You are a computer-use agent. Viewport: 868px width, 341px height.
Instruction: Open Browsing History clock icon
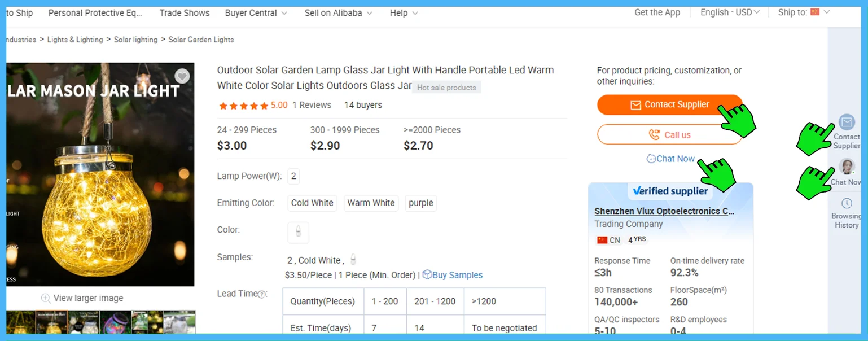coord(847,203)
